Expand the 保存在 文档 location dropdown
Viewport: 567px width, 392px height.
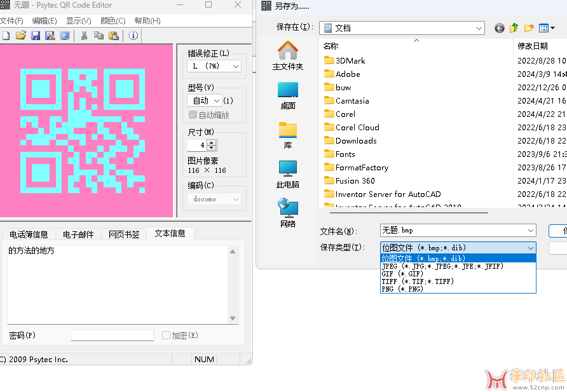[479, 28]
